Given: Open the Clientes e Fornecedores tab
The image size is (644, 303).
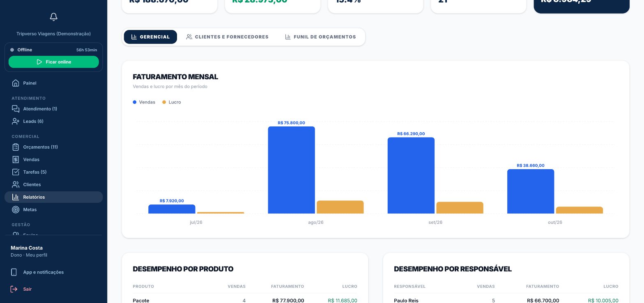Looking at the screenshot, I should click(x=227, y=37).
